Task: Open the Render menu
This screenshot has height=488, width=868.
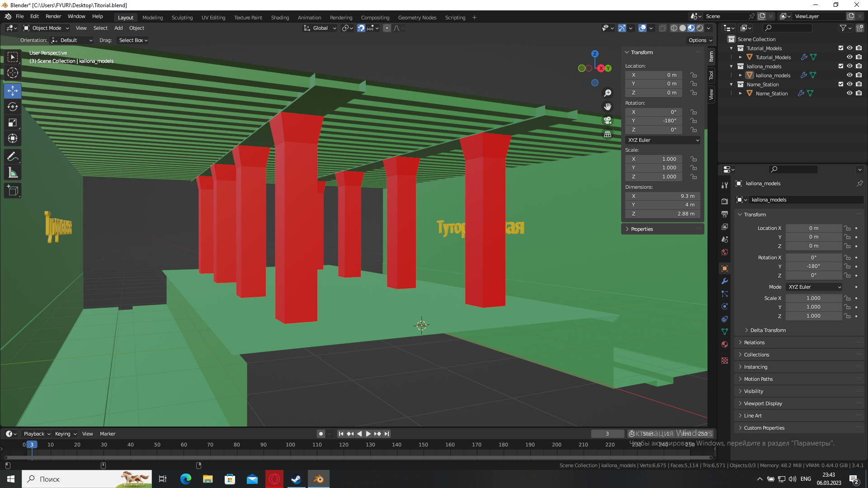Action: (x=53, y=16)
